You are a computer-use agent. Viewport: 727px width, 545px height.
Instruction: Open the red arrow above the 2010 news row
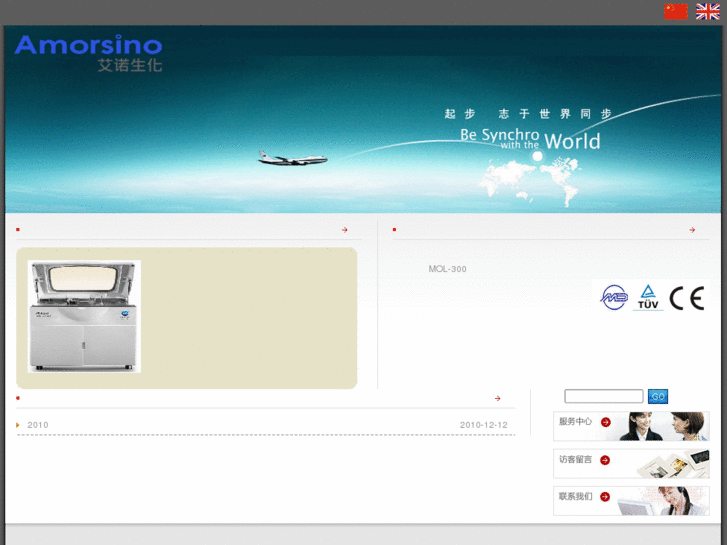click(x=497, y=398)
